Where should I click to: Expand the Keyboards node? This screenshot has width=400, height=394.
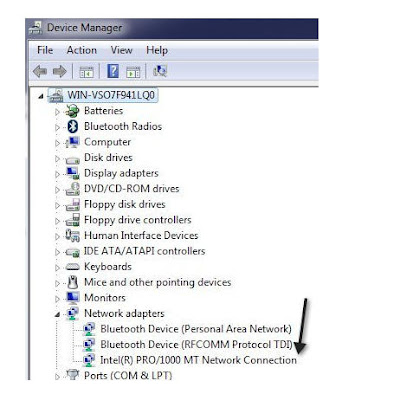pos(57,268)
